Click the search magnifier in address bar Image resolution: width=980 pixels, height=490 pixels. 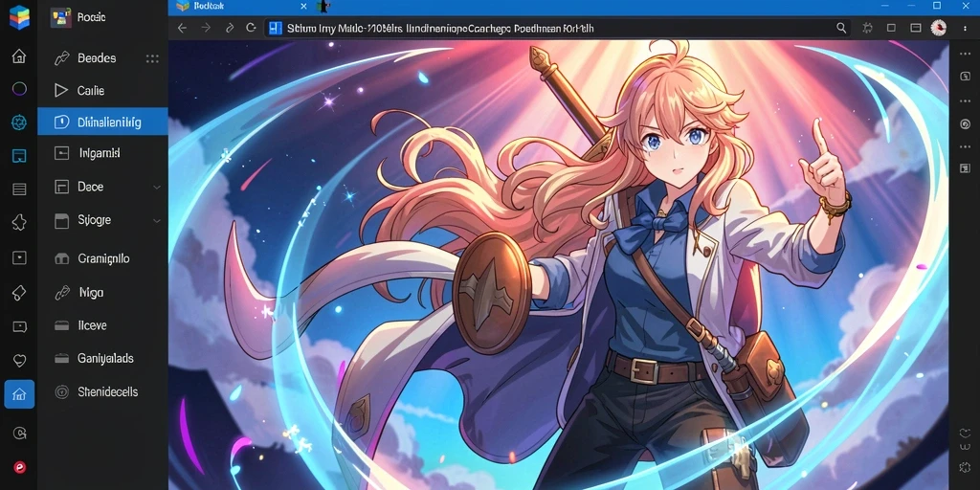pyautogui.click(x=841, y=28)
